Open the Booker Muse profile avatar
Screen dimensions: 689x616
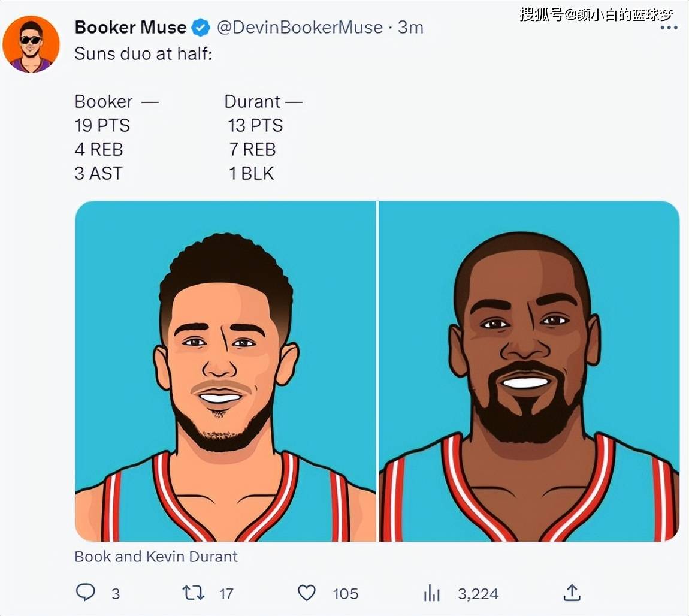click(31, 44)
